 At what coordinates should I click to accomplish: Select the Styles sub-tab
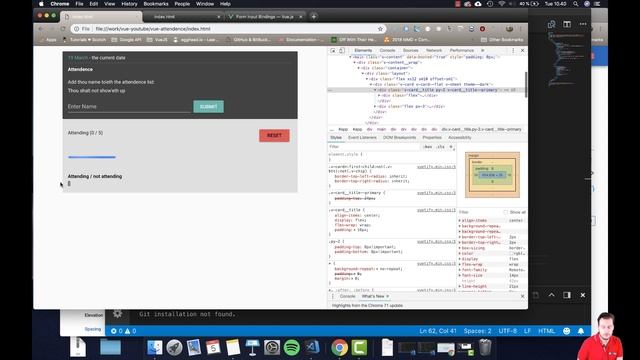coord(336,138)
